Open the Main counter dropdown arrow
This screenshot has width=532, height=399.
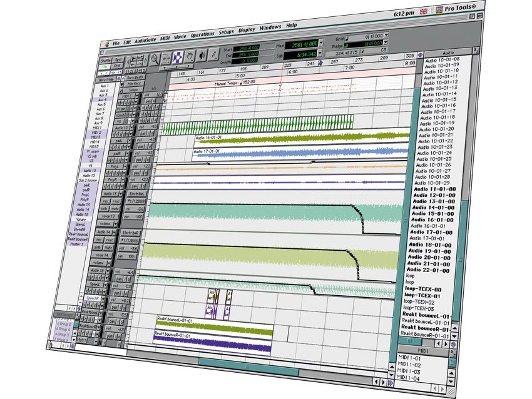tap(320, 42)
